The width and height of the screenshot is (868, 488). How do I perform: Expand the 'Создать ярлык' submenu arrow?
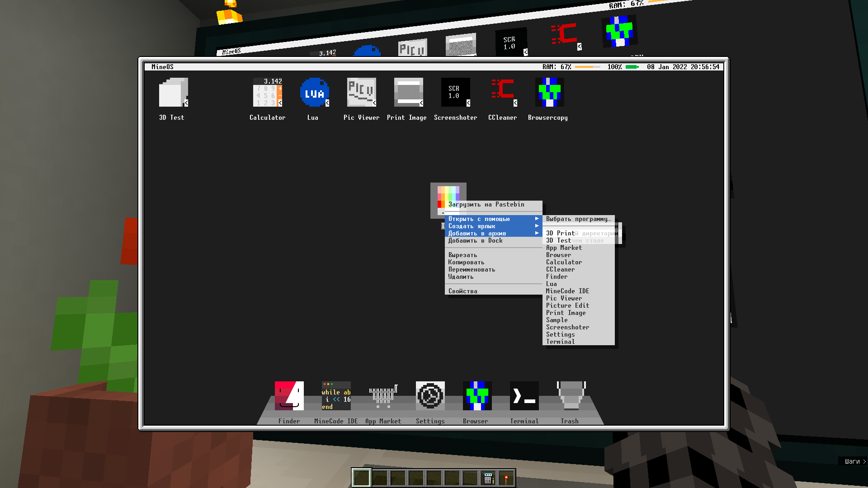[x=537, y=226]
